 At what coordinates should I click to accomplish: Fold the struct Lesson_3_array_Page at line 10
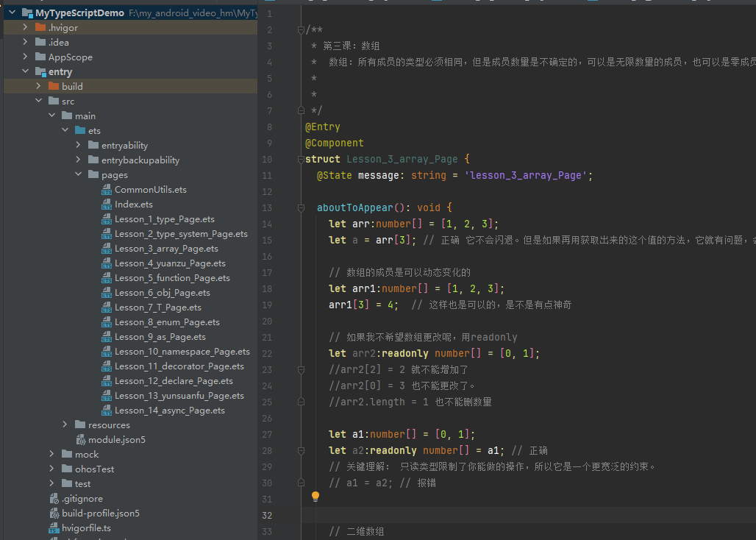301,159
